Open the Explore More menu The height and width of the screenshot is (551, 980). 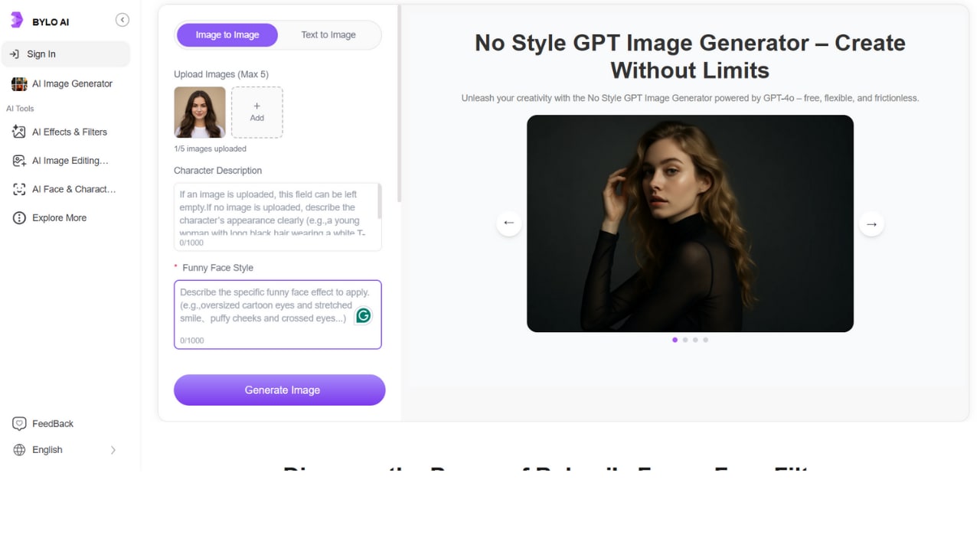[x=66, y=218]
